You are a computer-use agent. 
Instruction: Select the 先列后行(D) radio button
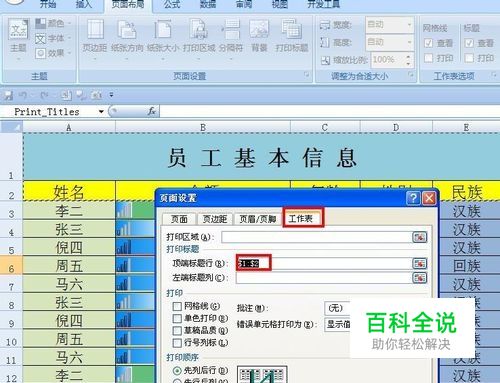pos(177,370)
